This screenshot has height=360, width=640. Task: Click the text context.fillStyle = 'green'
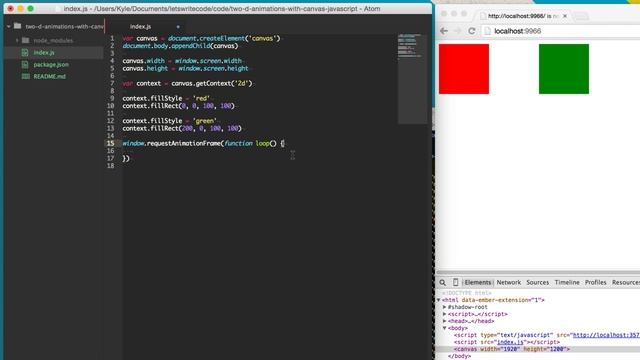tap(169, 121)
